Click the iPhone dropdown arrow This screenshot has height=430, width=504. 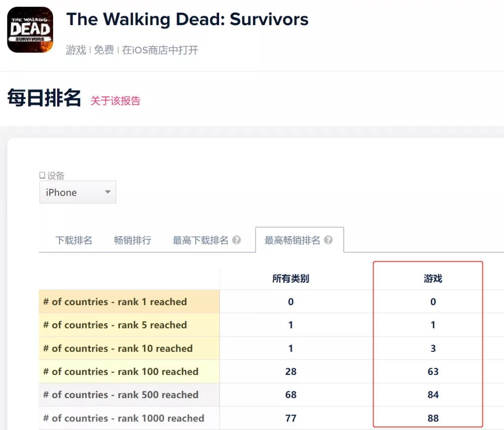pos(107,192)
